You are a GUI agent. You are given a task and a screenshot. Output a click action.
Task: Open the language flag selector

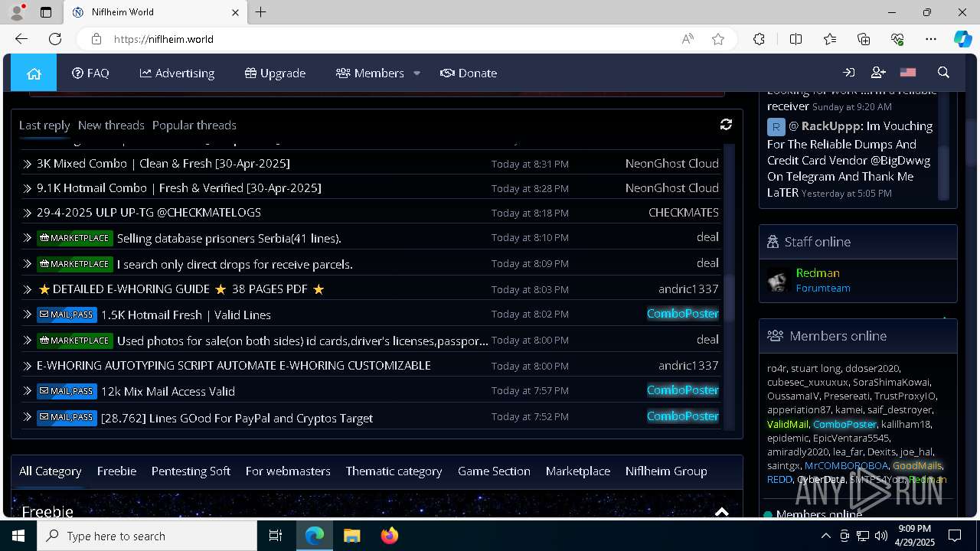pos(908,73)
